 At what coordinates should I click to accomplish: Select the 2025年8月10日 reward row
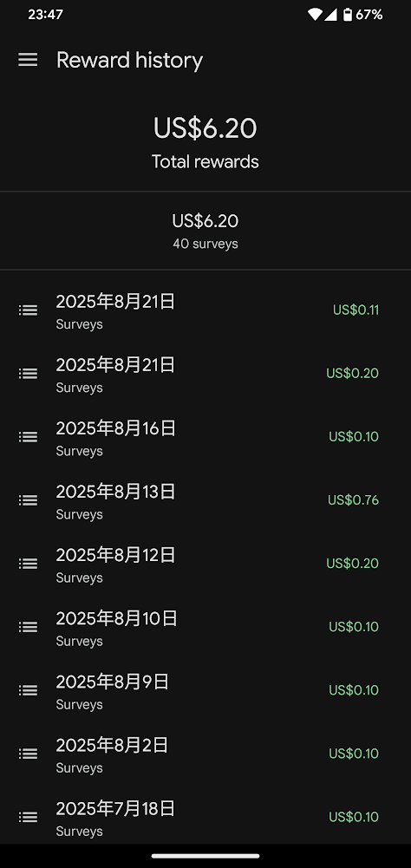click(x=205, y=627)
